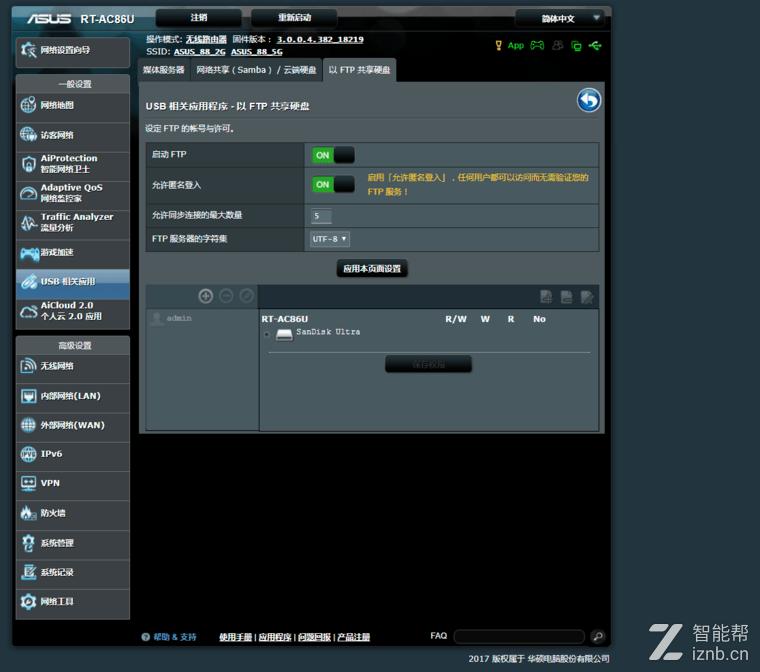Expand the SanDisk Ultra disk tree

pos(267,334)
